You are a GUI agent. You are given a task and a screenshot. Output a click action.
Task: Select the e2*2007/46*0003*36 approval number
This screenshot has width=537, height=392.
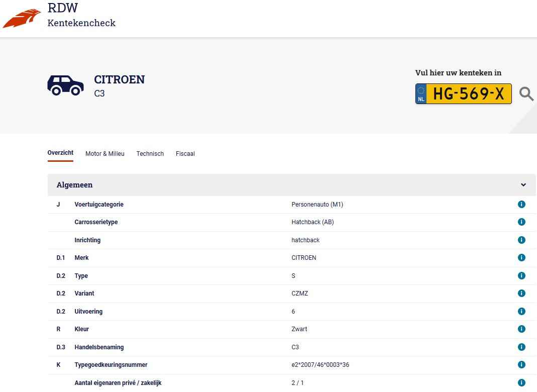320,365
